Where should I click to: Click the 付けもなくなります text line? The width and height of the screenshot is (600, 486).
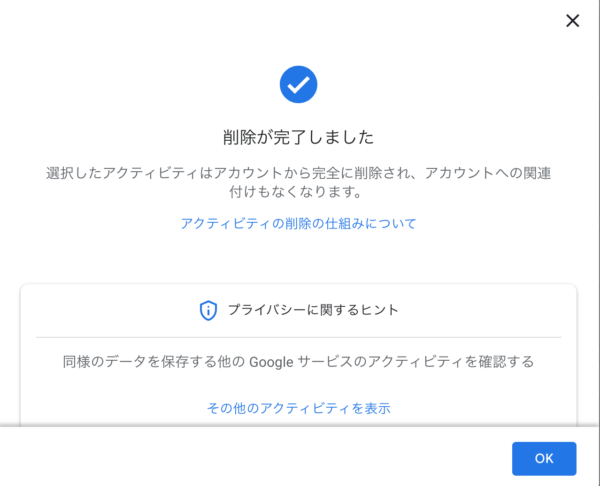pos(295,191)
